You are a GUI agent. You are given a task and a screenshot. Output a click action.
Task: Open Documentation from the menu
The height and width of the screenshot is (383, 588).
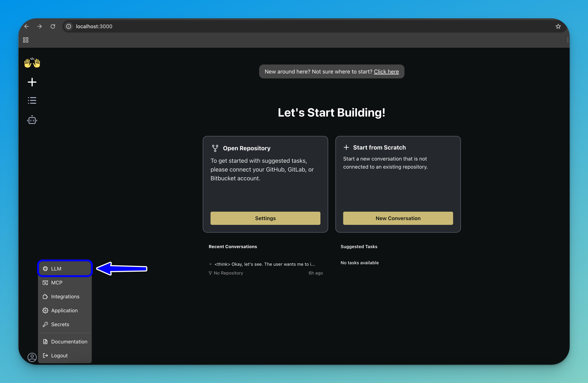(x=65, y=342)
